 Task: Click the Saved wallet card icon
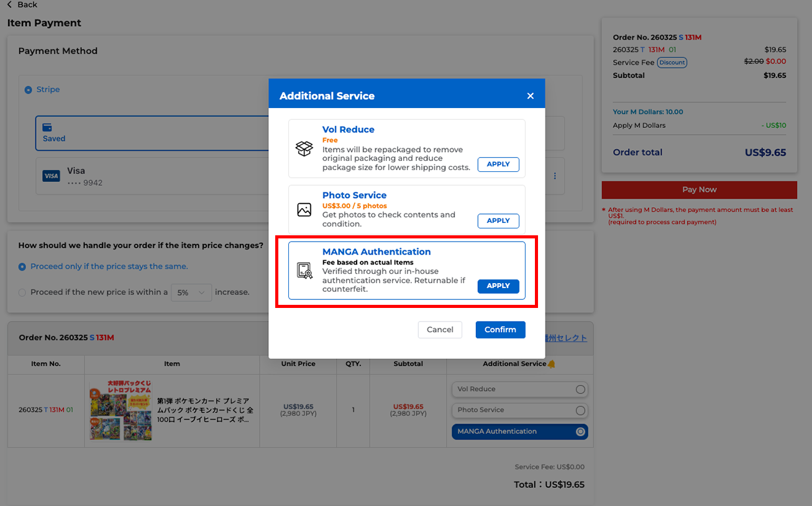47,127
